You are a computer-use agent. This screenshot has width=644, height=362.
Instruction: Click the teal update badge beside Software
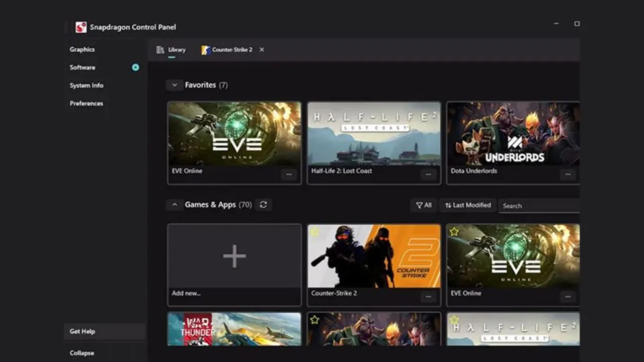[135, 67]
